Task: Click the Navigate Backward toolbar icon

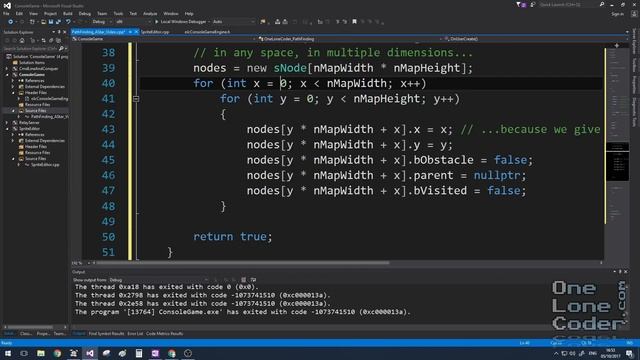Action: click(x=11, y=22)
